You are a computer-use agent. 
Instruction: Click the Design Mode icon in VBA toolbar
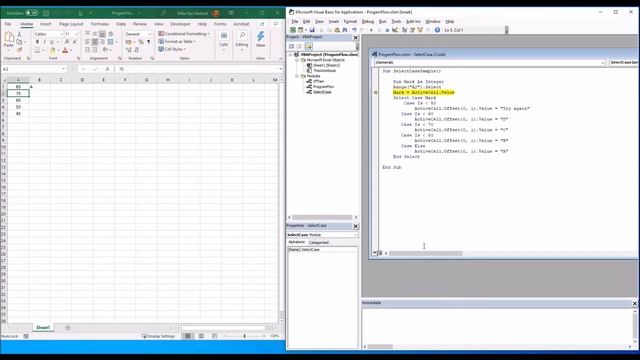[x=395, y=30]
